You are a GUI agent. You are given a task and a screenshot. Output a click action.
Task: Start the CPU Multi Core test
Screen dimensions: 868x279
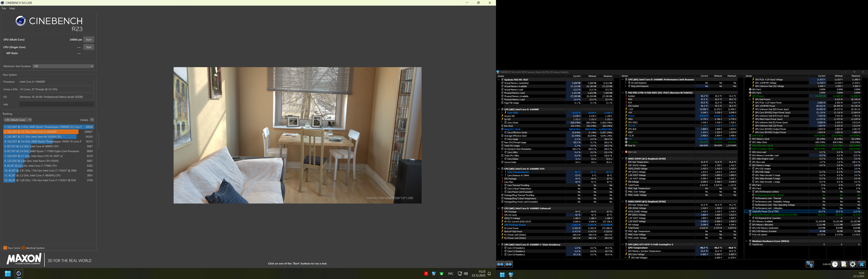(x=89, y=40)
